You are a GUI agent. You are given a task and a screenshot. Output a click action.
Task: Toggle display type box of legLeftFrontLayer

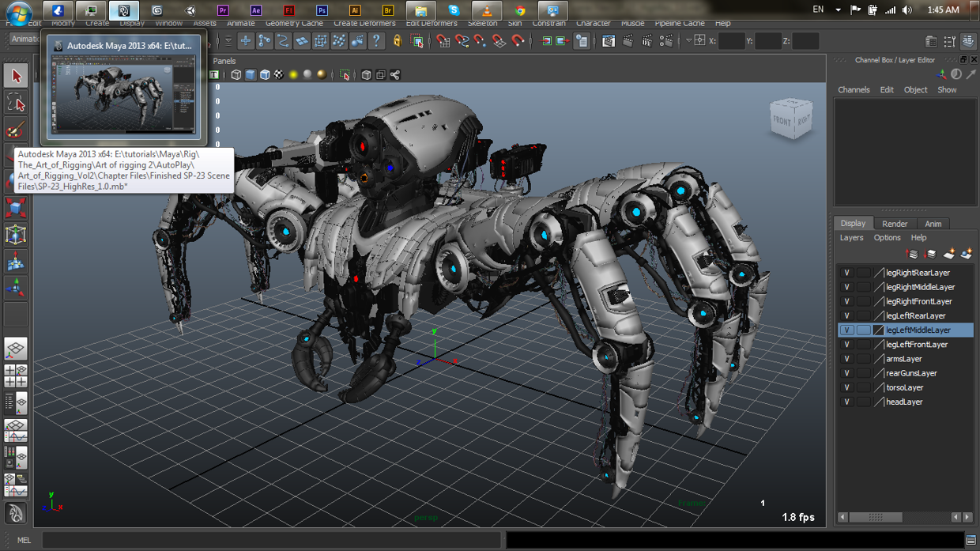point(863,345)
